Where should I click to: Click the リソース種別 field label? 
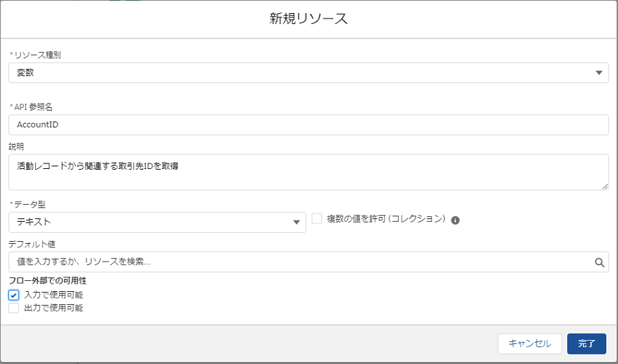[38, 55]
